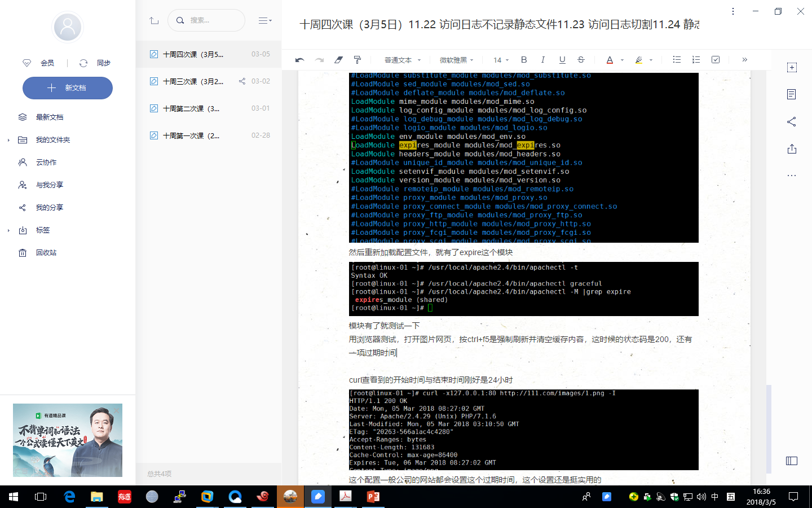812x508 pixels.
Task: Click the document outline icon in right panel
Action: (x=792, y=94)
